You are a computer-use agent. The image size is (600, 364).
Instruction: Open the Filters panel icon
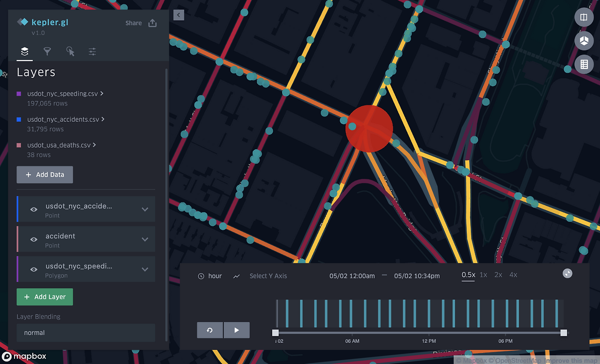tap(47, 52)
